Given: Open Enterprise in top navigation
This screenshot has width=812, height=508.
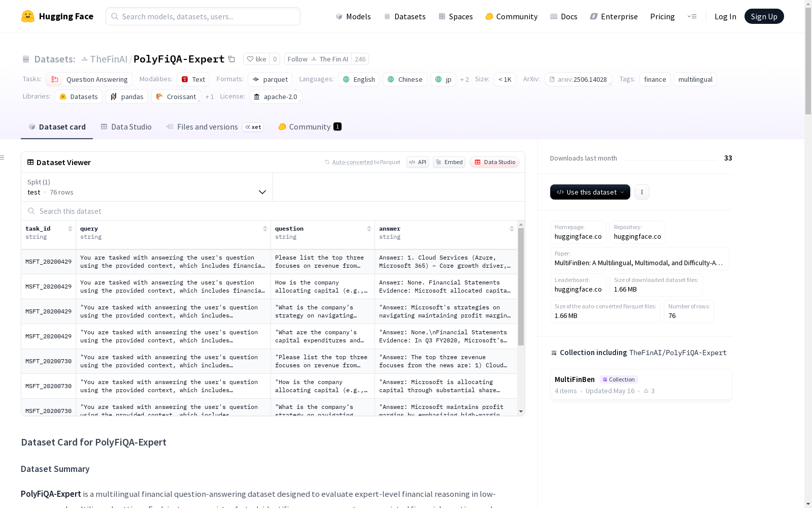Looking at the screenshot, I should pos(614,16).
